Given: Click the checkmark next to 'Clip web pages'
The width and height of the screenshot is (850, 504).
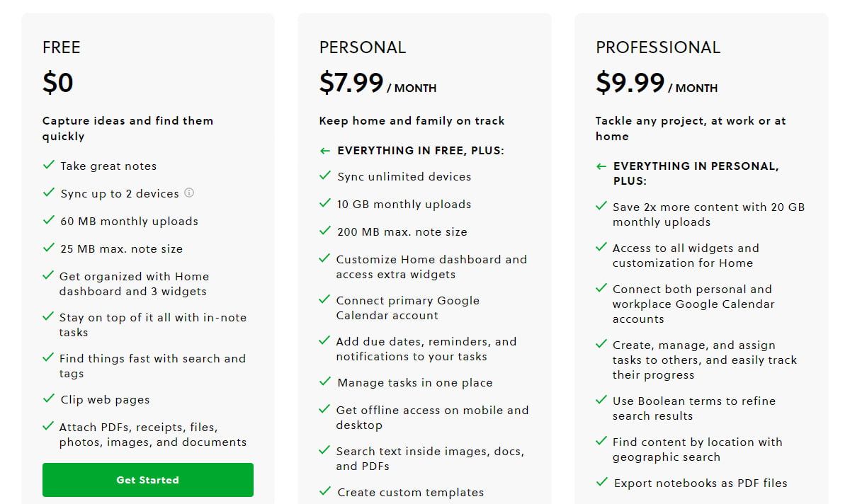Looking at the screenshot, I should click(x=50, y=399).
